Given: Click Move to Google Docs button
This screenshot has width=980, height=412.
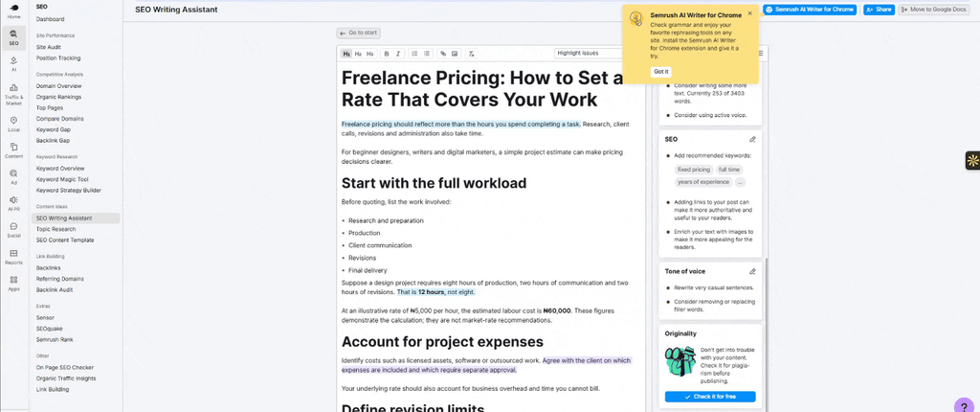Looking at the screenshot, I should click(934, 10).
